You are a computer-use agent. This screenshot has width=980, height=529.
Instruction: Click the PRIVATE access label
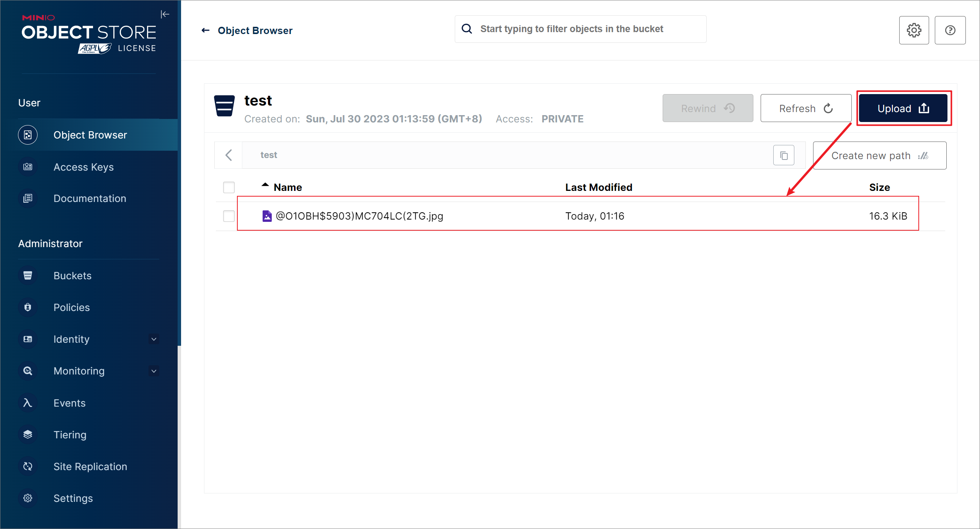[x=562, y=119]
